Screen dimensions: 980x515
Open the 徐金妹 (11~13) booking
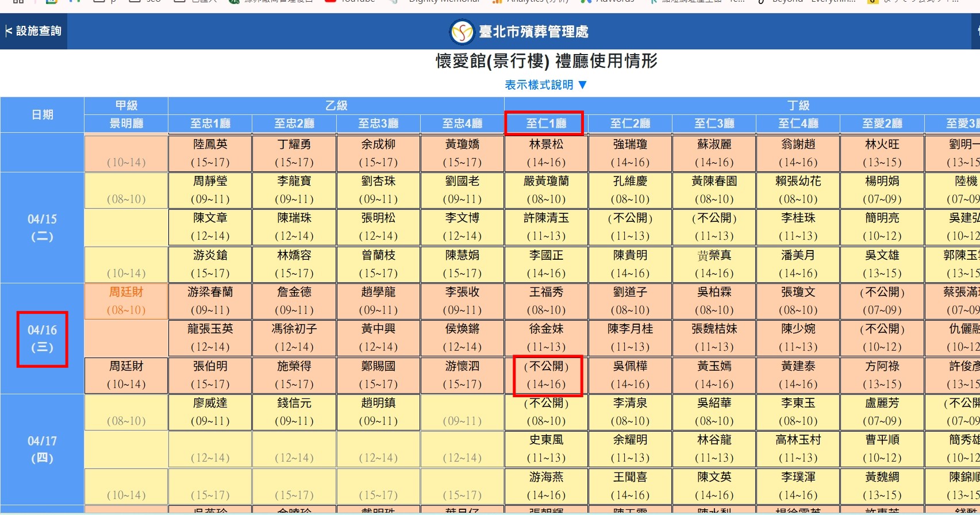pos(546,338)
